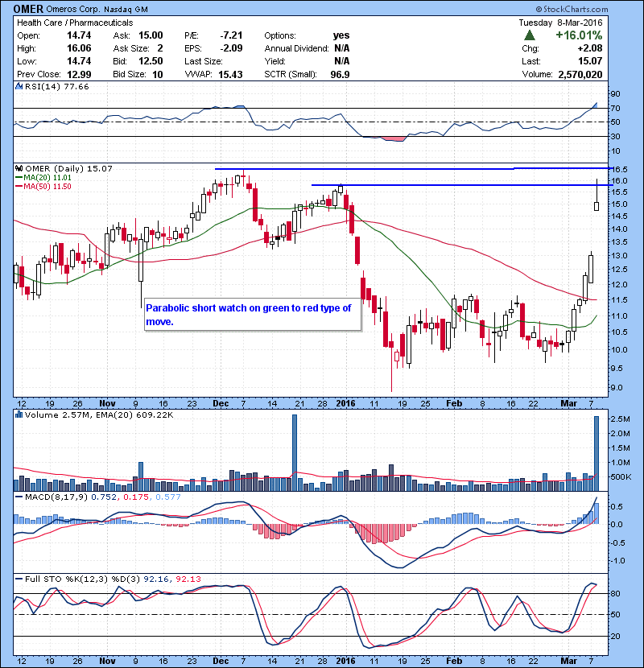Click the RSI value 77.66 label
644x668 pixels.
click(76, 86)
